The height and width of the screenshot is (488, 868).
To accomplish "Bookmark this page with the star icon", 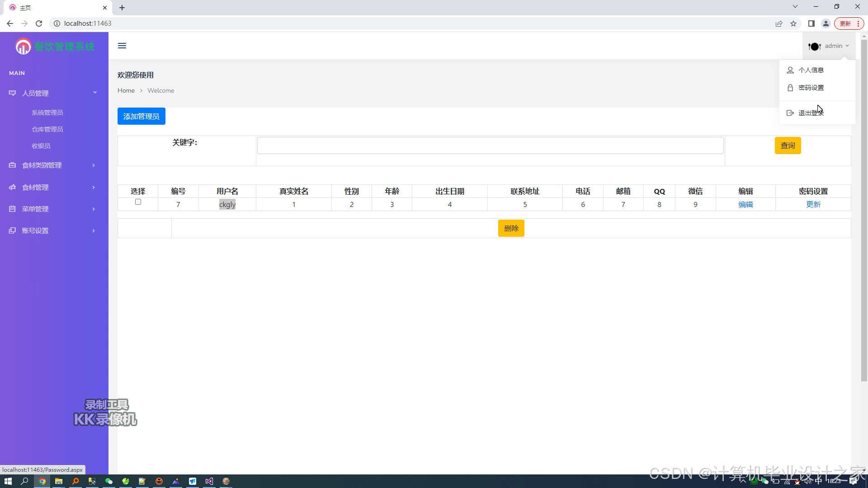I will pyautogui.click(x=793, y=23).
